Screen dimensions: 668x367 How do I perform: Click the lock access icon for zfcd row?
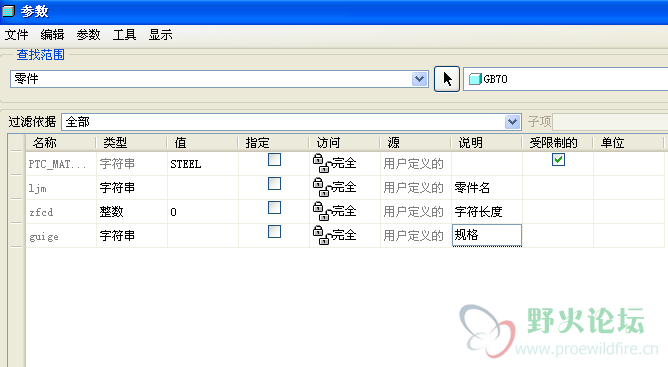click(x=321, y=211)
